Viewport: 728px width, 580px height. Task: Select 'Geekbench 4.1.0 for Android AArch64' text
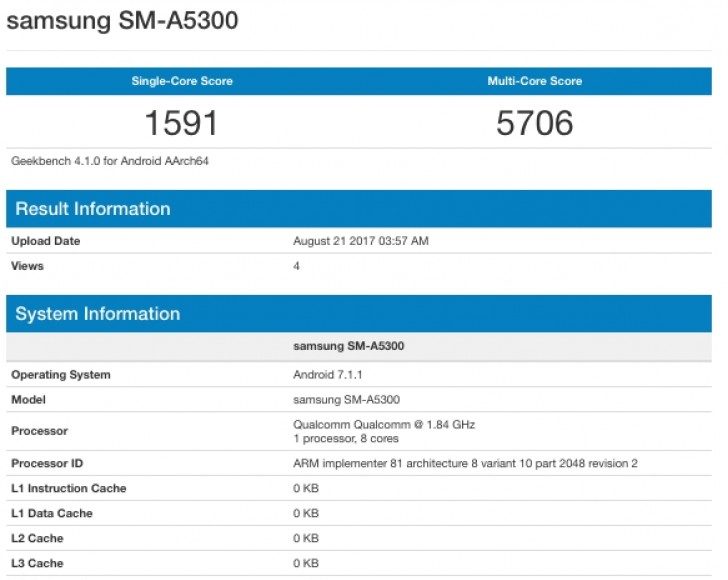[x=110, y=161]
